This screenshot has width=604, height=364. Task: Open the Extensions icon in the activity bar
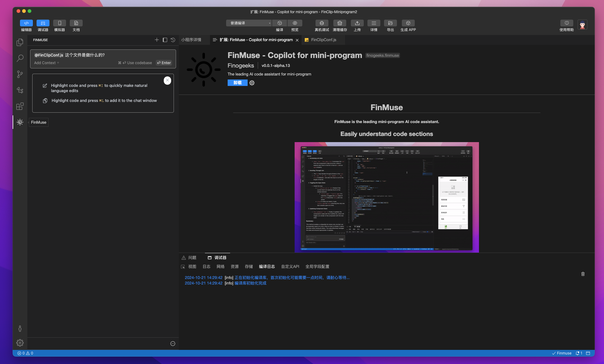(20, 106)
